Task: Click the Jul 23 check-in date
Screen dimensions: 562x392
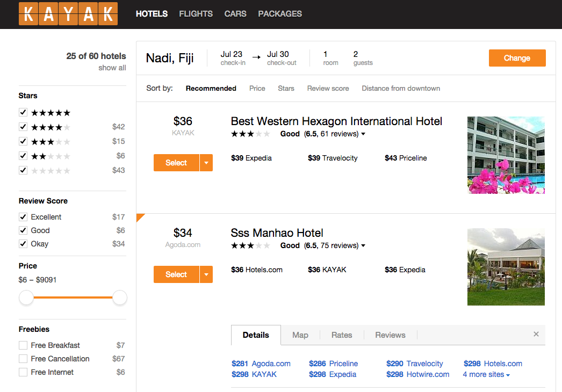Action: (233, 58)
